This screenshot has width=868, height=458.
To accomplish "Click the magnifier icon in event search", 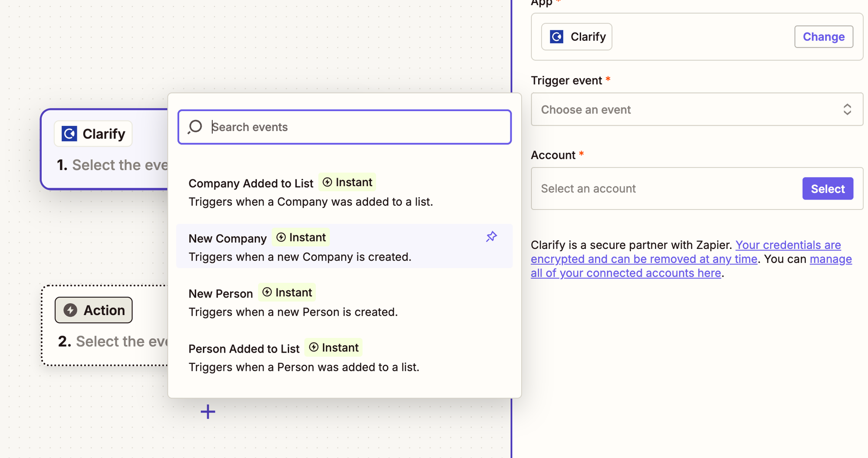I will pos(195,127).
